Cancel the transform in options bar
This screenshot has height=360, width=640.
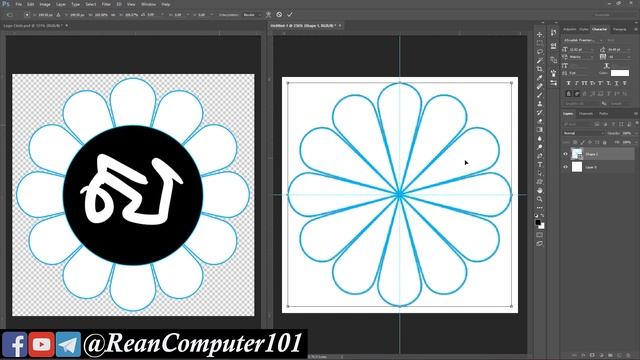coord(279,15)
